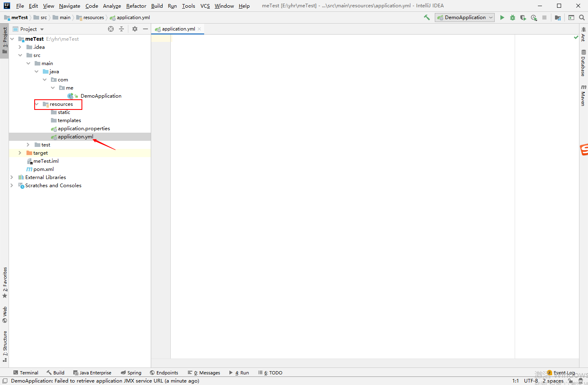Screen dimensions: 588x385
Task: Open the Structure side tab
Action: [x=4, y=346]
